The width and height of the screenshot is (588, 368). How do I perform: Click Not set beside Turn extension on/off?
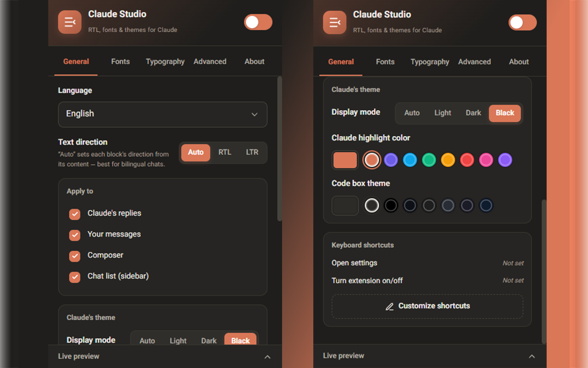(x=513, y=281)
